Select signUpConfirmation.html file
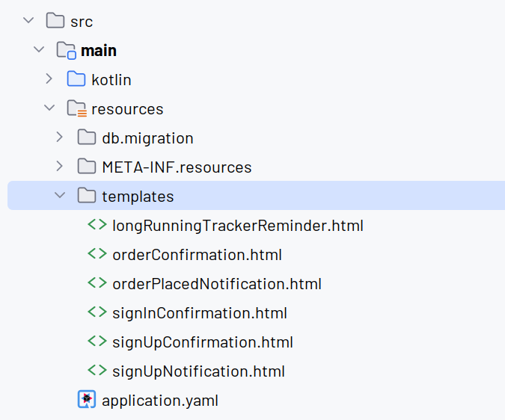Screen dimensions: 505x420 [203, 342]
